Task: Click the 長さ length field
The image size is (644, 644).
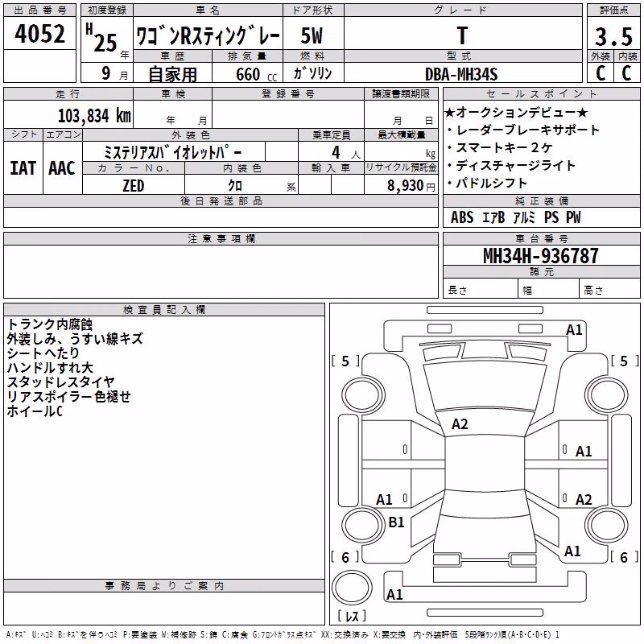Action: click(480, 288)
